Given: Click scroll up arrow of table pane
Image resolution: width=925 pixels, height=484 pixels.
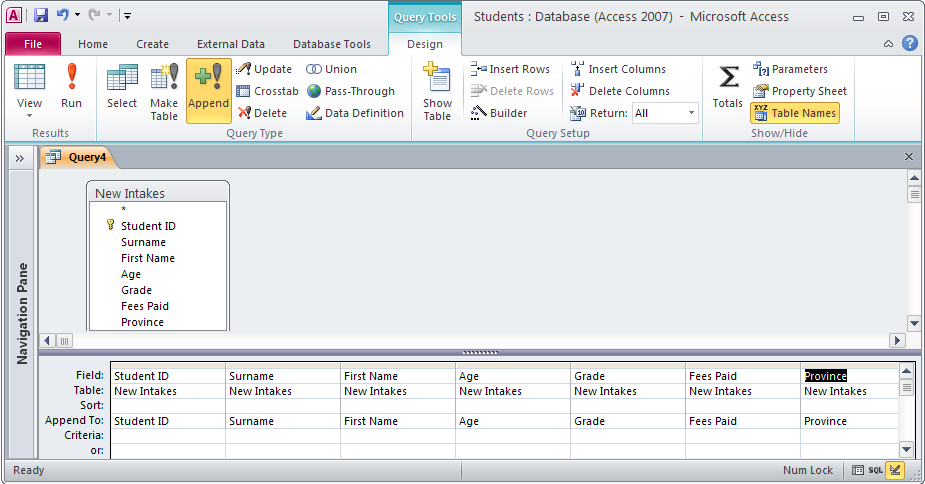Looking at the screenshot, I should coord(914,178).
